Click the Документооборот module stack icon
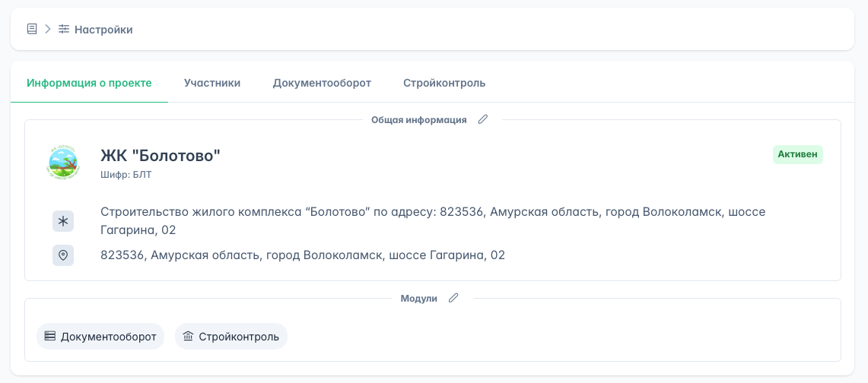This screenshot has height=383, width=868. tap(50, 336)
